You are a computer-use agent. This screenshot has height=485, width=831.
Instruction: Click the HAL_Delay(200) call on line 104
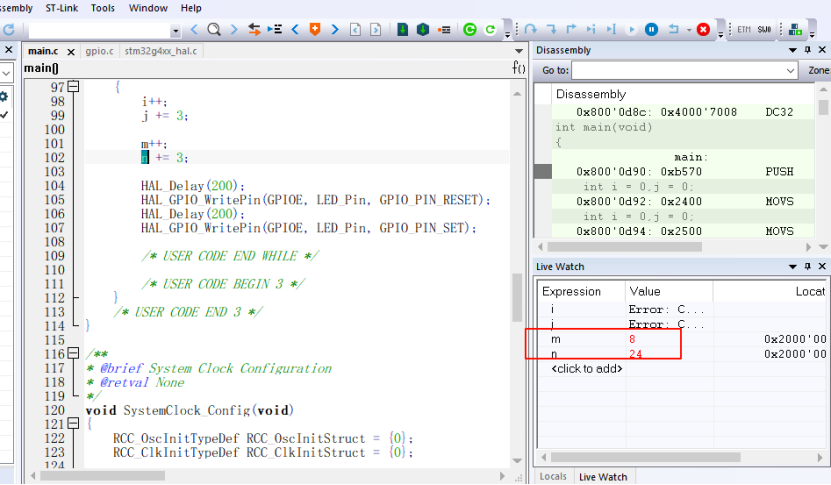192,186
